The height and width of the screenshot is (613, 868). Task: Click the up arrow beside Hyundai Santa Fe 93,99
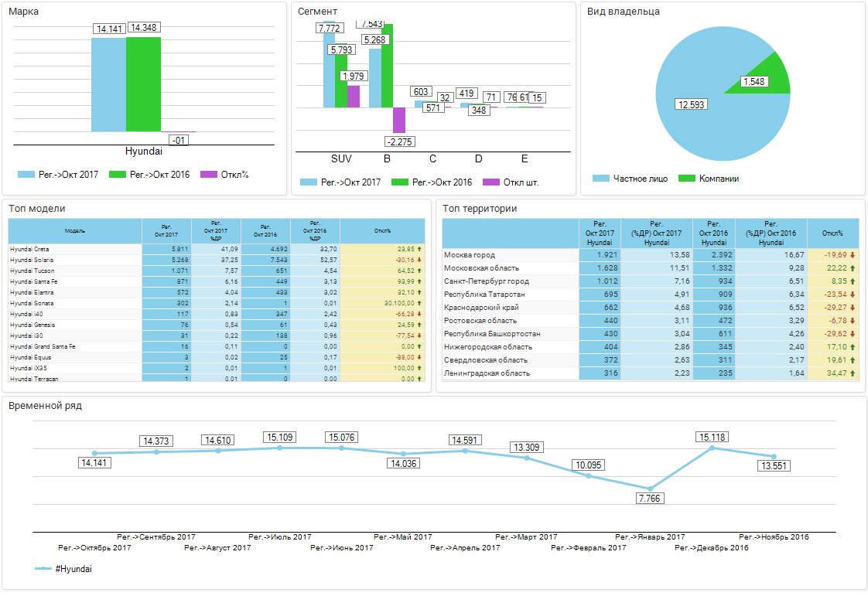(419, 281)
